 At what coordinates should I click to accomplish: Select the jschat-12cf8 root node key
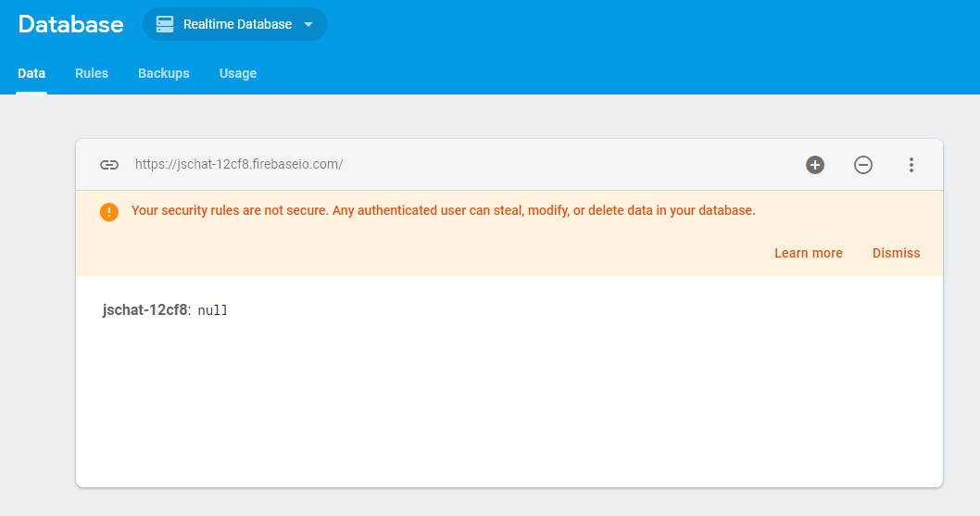[144, 310]
